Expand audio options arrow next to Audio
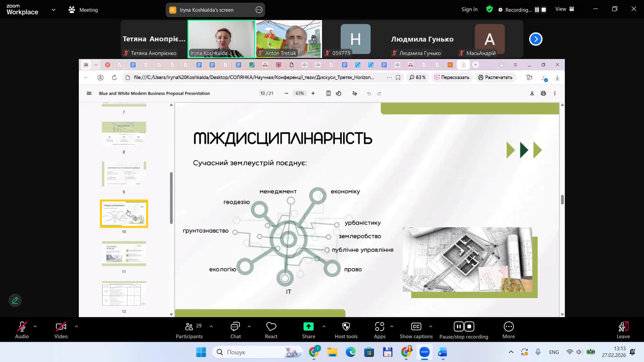The image size is (644, 362). [x=35, y=326]
